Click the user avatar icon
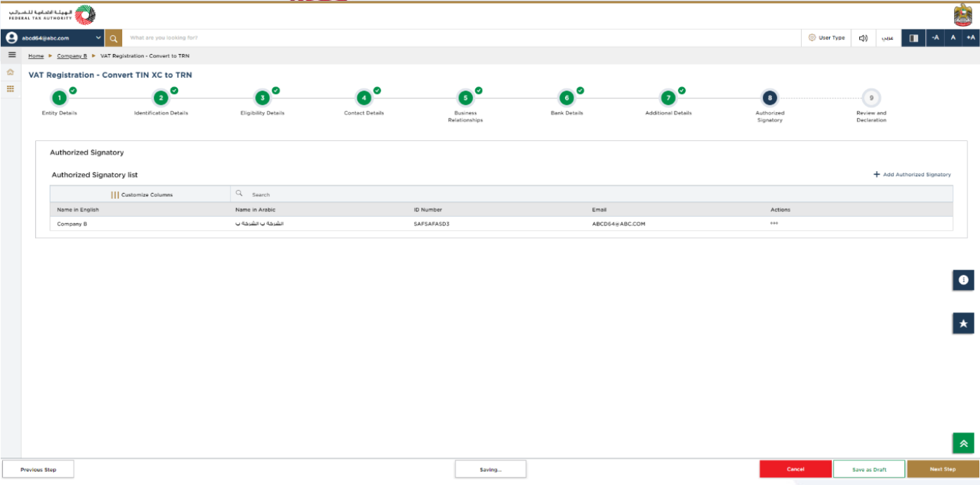Viewport: 980px width, 485px height. [x=11, y=38]
